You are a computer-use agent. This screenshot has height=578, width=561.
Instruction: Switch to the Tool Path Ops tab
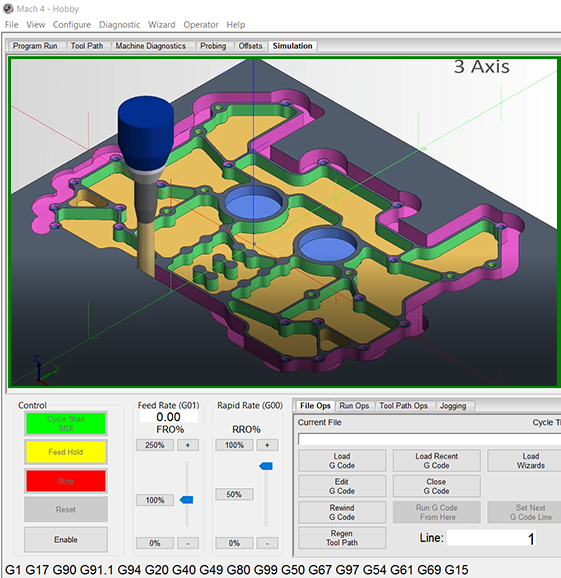tap(404, 406)
